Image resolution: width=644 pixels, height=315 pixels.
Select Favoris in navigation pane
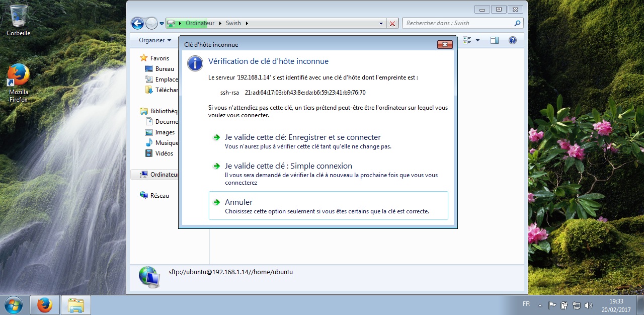[159, 58]
